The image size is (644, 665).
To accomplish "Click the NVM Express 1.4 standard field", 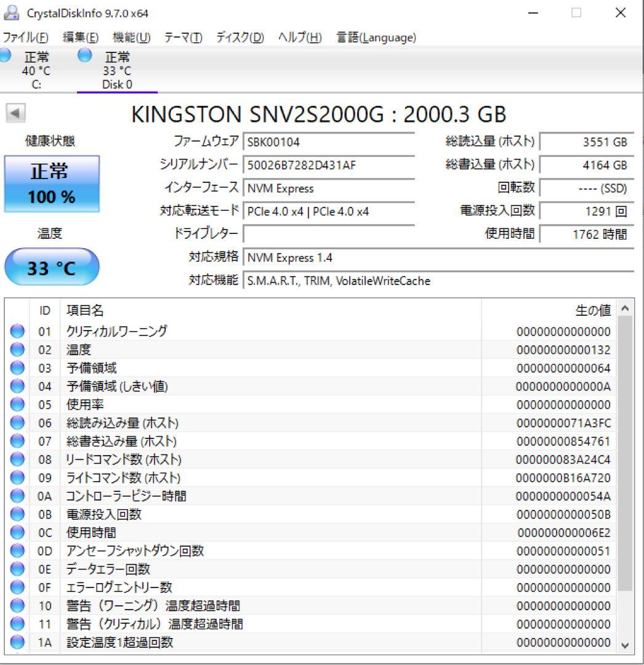I will point(438,257).
